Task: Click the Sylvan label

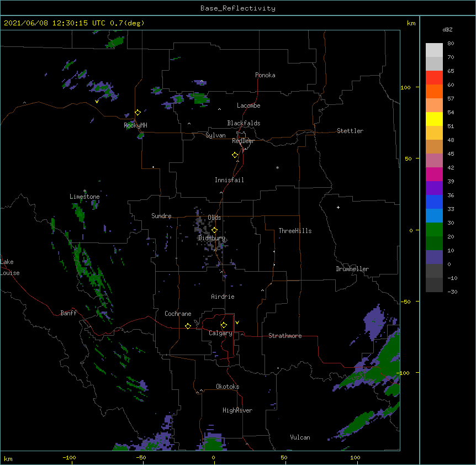Action: (x=215, y=135)
